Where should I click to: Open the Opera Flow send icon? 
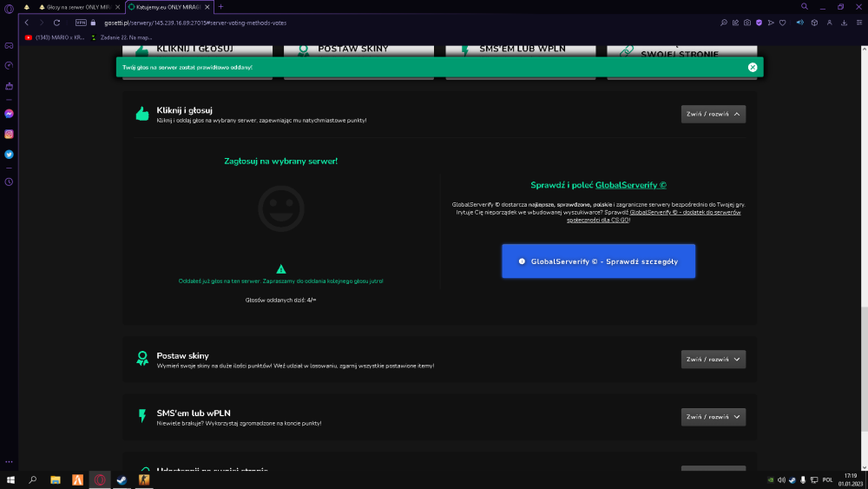771,23
